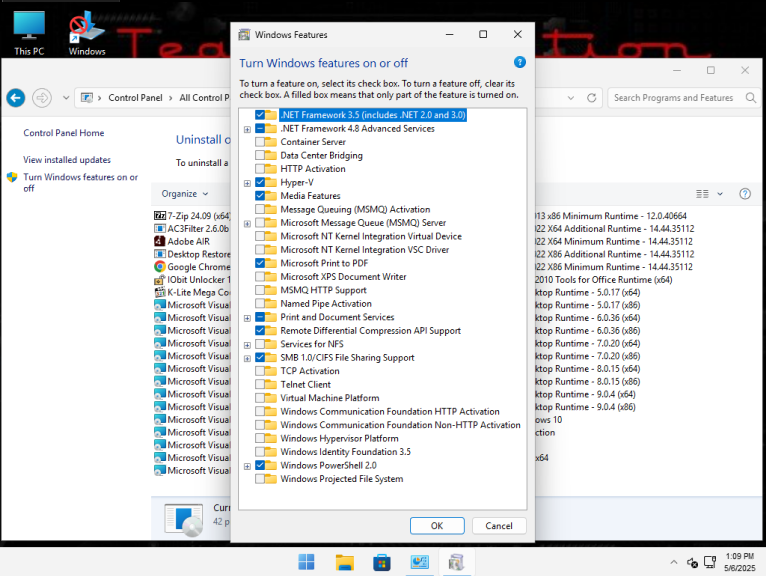Enable the Telnet Client checkbox
This screenshot has width=766, height=576.
260,384
